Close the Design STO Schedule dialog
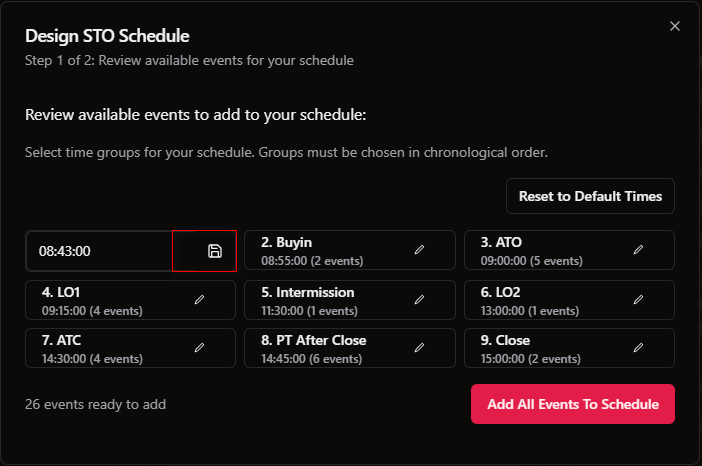This screenshot has height=466, width=702. [675, 26]
